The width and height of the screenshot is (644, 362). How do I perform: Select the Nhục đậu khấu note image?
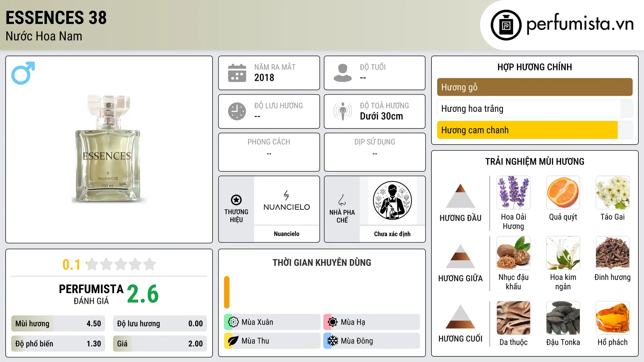click(514, 253)
